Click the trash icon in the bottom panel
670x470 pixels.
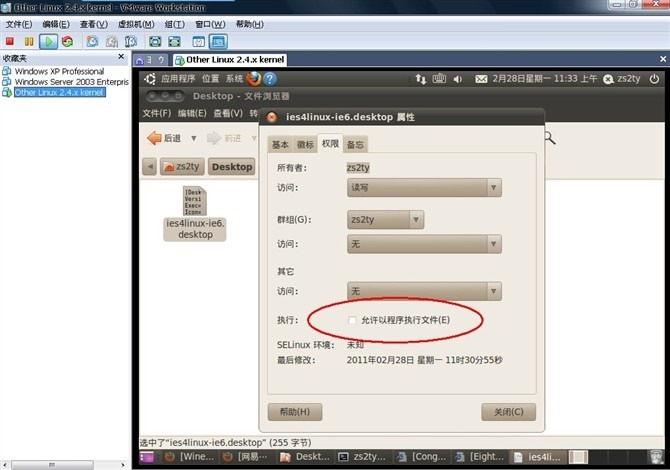(656, 457)
